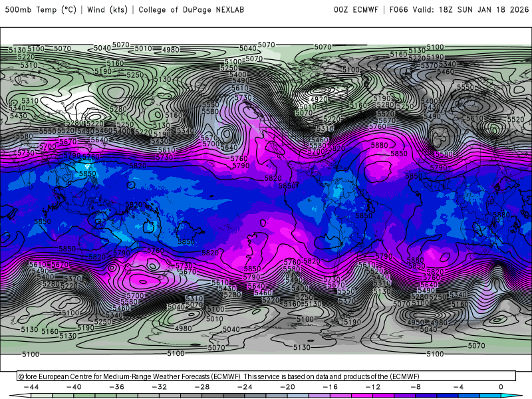Image resolution: width=532 pixels, height=399 pixels.
Task: Click the "00Z ECMWF" model run label
Action: click(x=356, y=10)
